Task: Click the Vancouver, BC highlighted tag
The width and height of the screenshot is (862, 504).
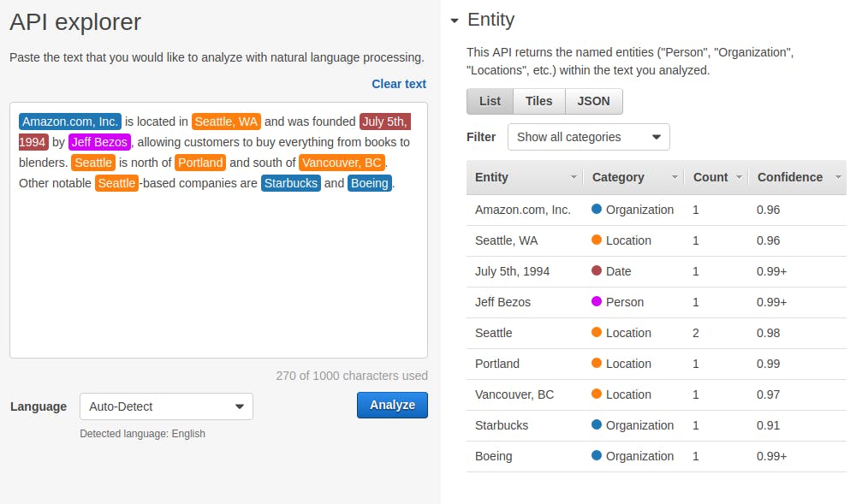Action: point(342,163)
